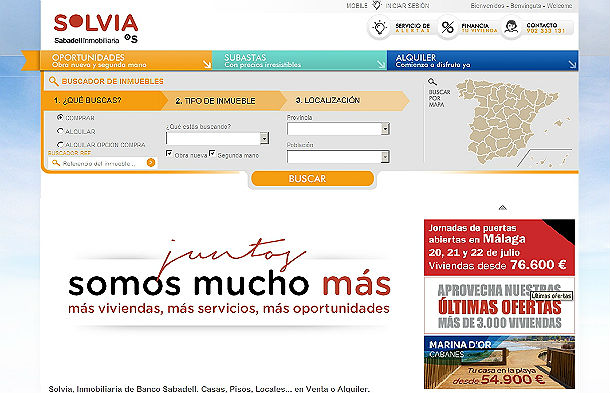
Task: Open the Alquiler tab
Action: (x=483, y=60)
